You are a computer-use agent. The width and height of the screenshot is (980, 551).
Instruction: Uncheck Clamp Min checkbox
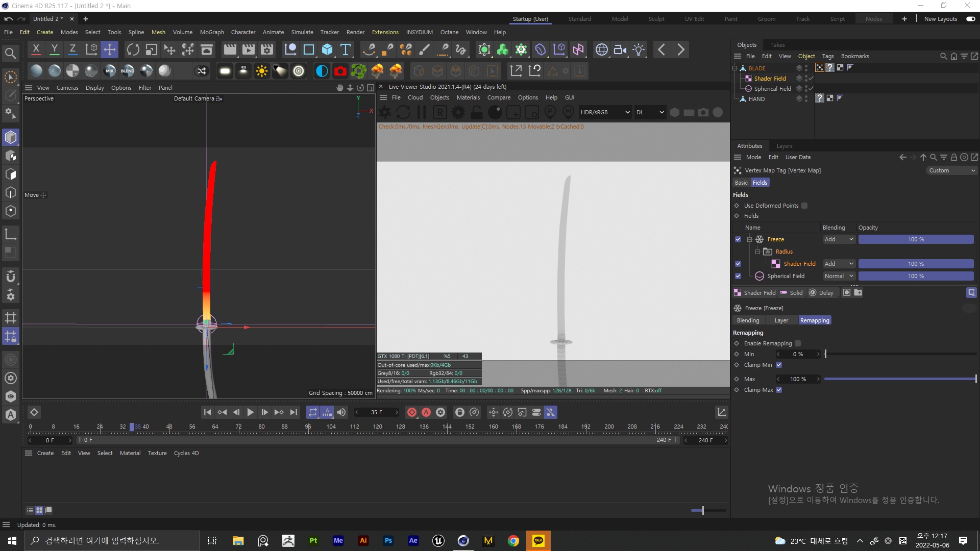779,365
